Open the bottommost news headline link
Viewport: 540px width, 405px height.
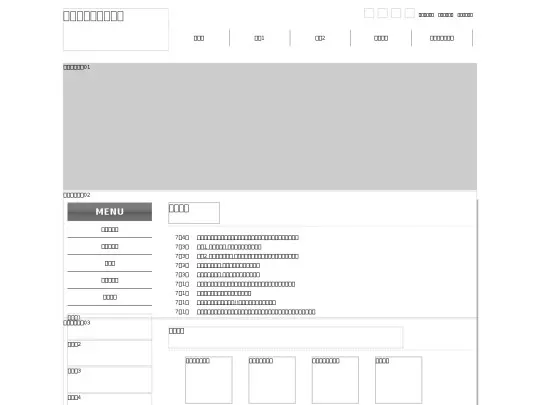(256, 312)
